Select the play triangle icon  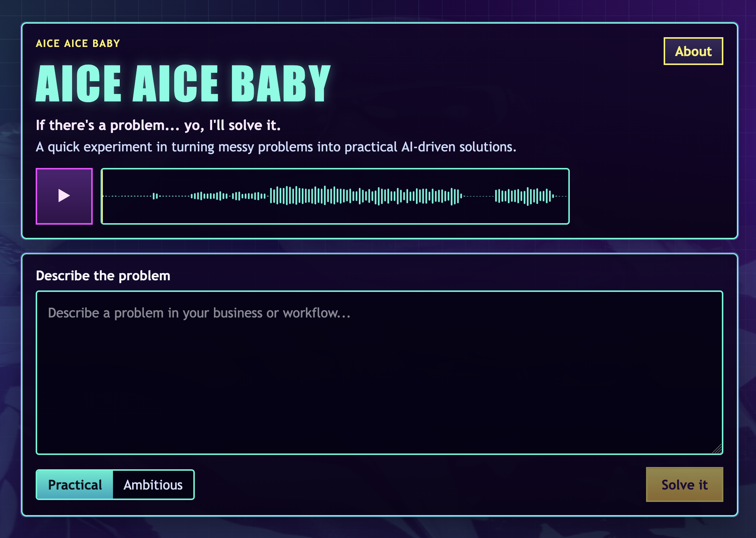[64, 196]
